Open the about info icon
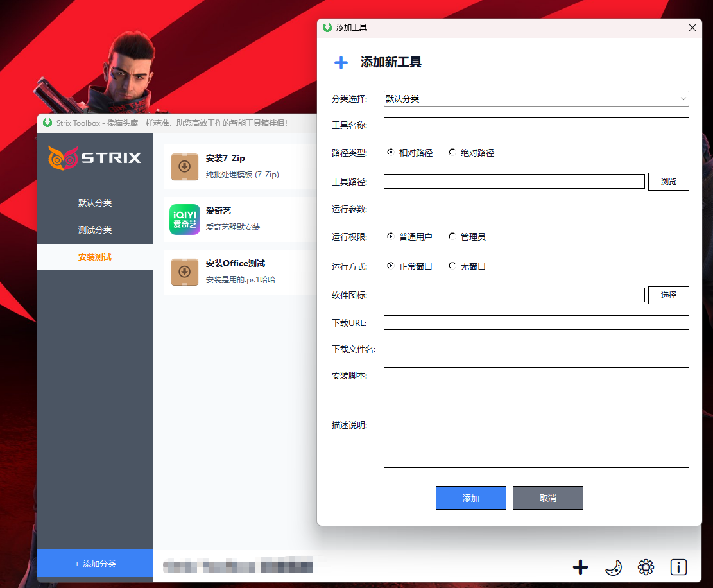The width and height of the screenshot is (713, 588). pos(678,567)
